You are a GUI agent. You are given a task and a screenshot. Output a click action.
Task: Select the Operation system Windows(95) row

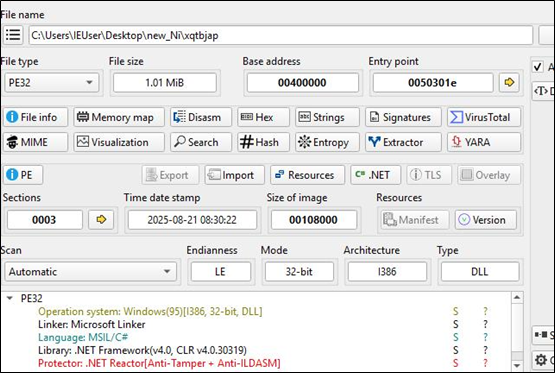[x=150, y=311]
